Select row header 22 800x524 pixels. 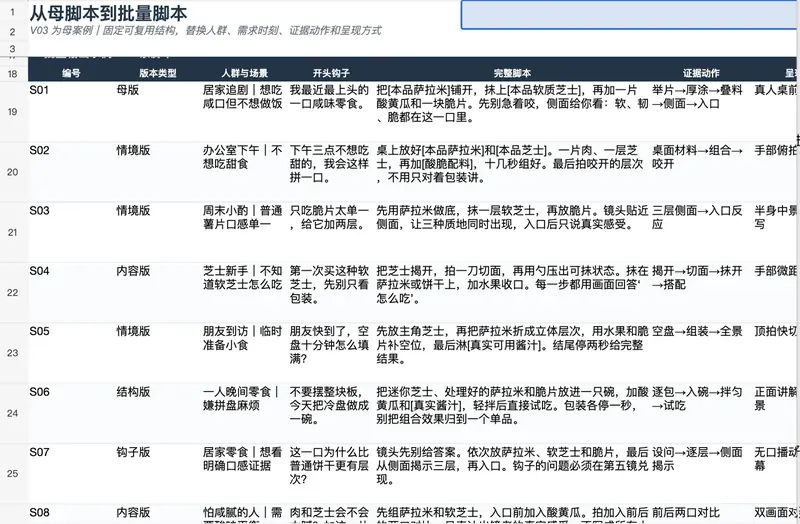coord(13,293)
